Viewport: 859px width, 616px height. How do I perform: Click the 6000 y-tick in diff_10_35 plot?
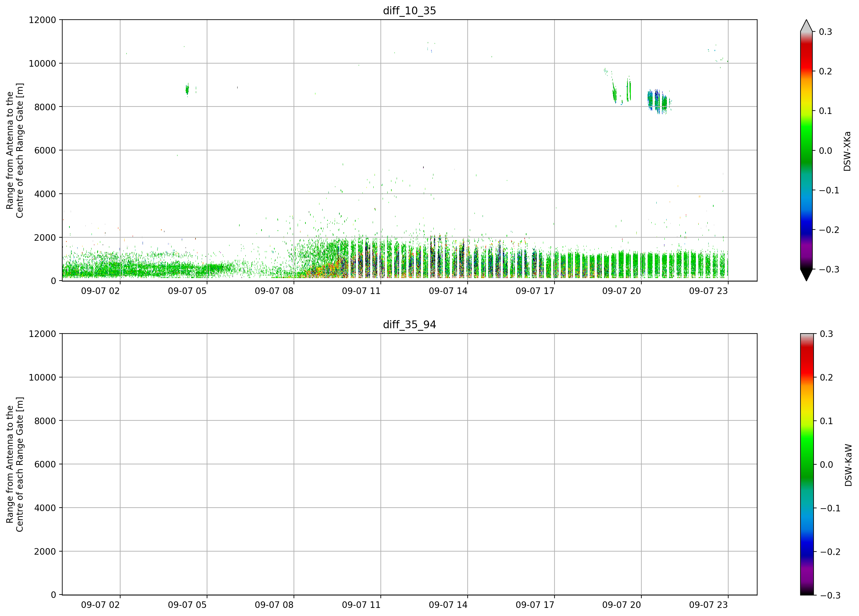[x=45, y=150]
